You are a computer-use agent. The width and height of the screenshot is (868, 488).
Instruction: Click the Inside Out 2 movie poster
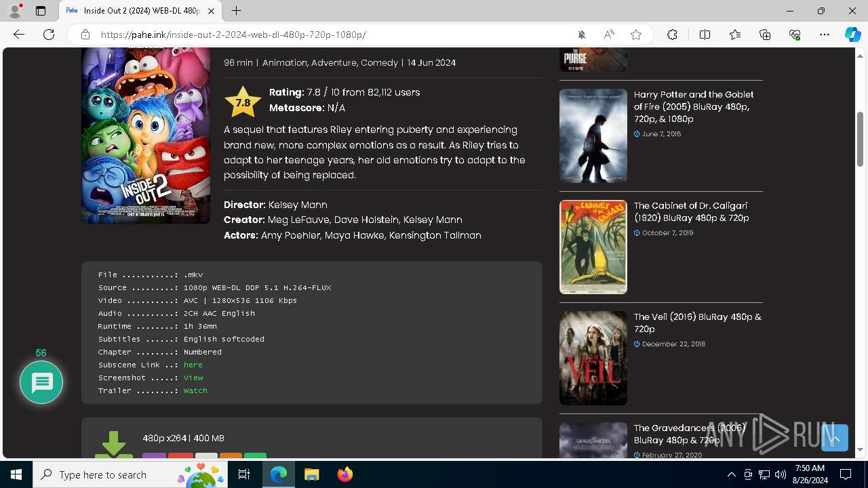146,136
